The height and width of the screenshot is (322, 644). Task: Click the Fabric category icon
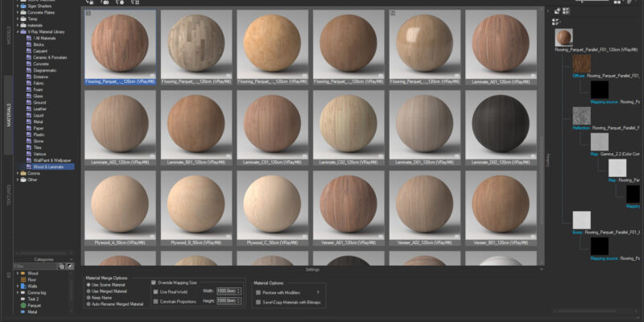[29, 83]
